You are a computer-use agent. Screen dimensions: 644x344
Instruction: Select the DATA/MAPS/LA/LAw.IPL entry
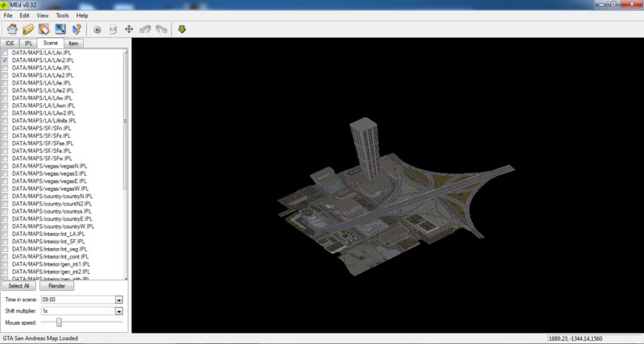pyautogui.click(x=42, y=97)
